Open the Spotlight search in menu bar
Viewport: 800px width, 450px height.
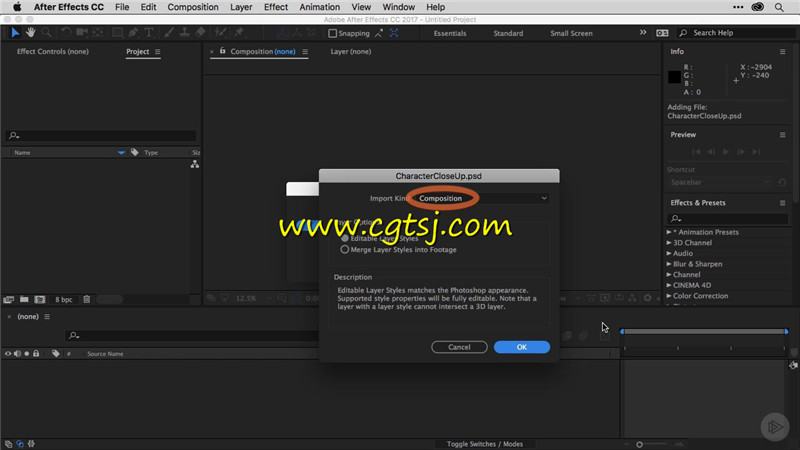coord(779,7)
